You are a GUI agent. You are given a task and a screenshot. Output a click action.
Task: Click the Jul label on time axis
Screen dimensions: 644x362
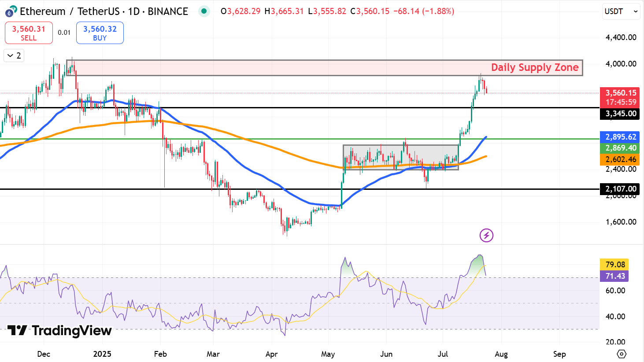(443, 354)
